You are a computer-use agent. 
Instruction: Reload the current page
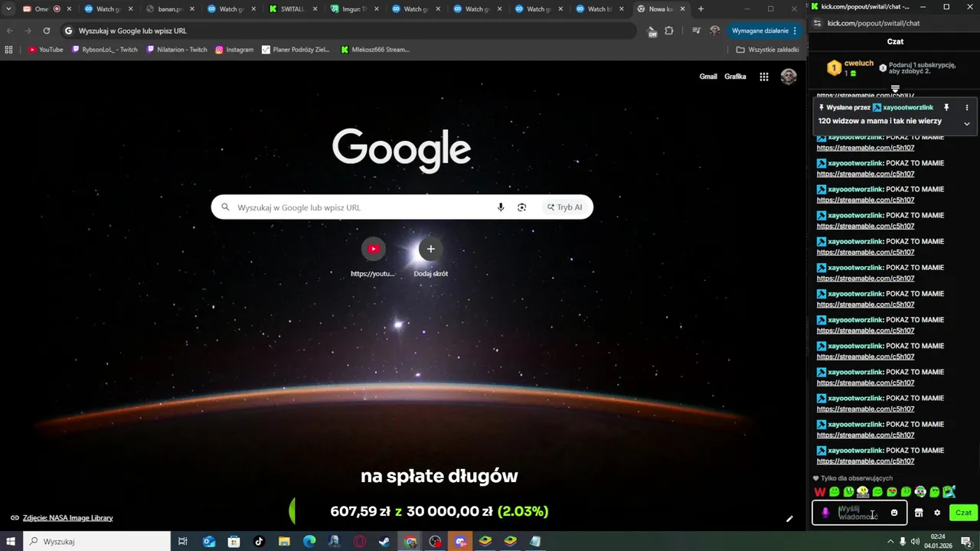[x=47, y=31]
